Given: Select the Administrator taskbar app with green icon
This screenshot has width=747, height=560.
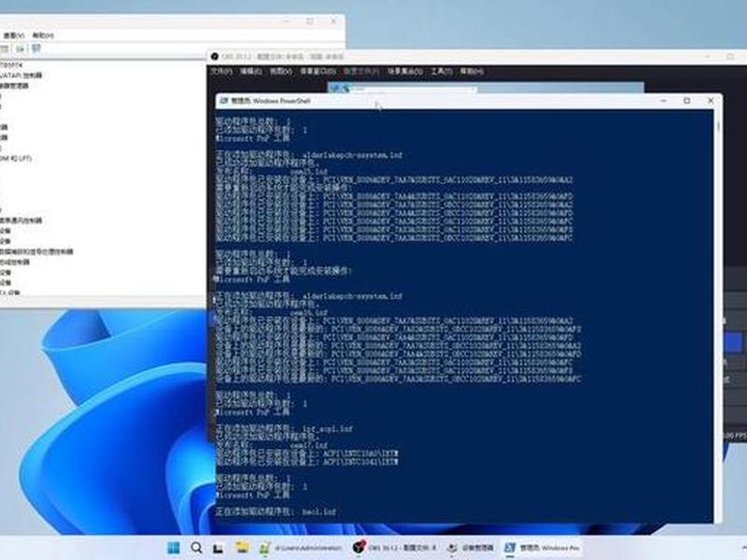Looking at the screenshot, I should click(x=301, y=548).
